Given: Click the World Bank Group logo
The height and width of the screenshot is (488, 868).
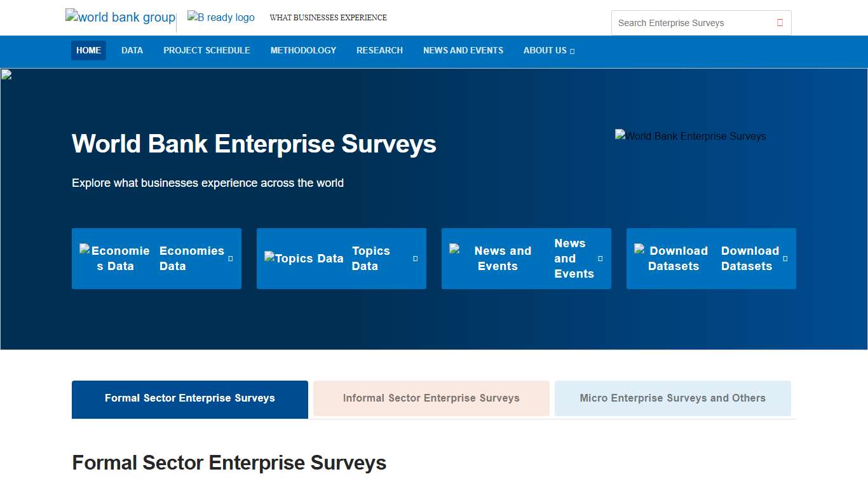Looking at the screenshot, I should [120, 17].
